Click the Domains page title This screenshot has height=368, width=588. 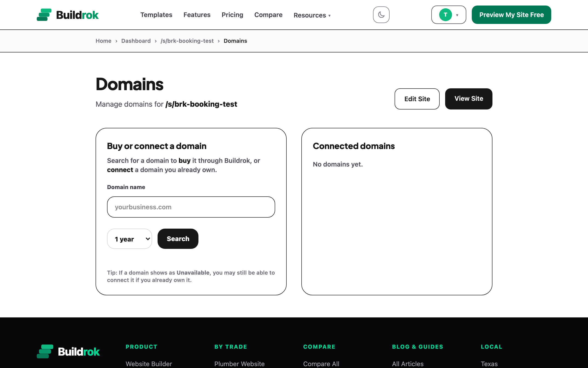click(130, 84)
